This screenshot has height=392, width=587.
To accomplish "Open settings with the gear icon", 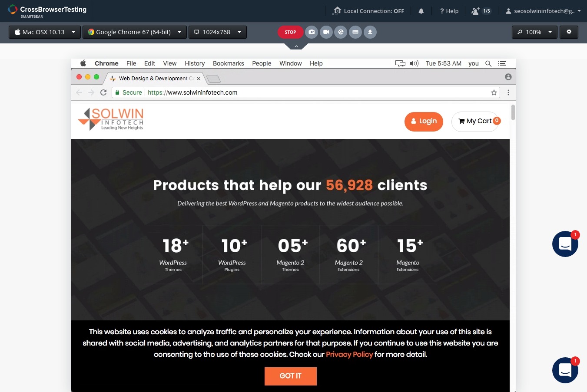I will [569, 32].
